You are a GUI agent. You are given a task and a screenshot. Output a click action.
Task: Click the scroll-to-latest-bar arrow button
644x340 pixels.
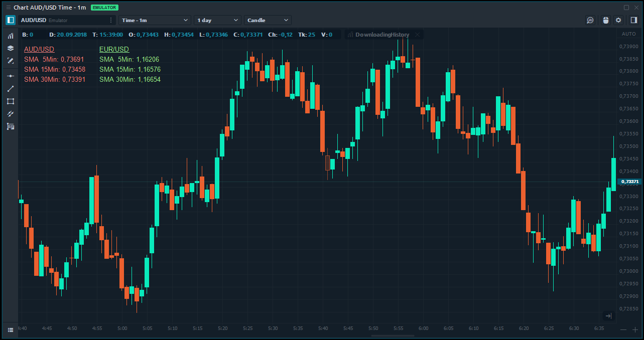pos(608,316)
